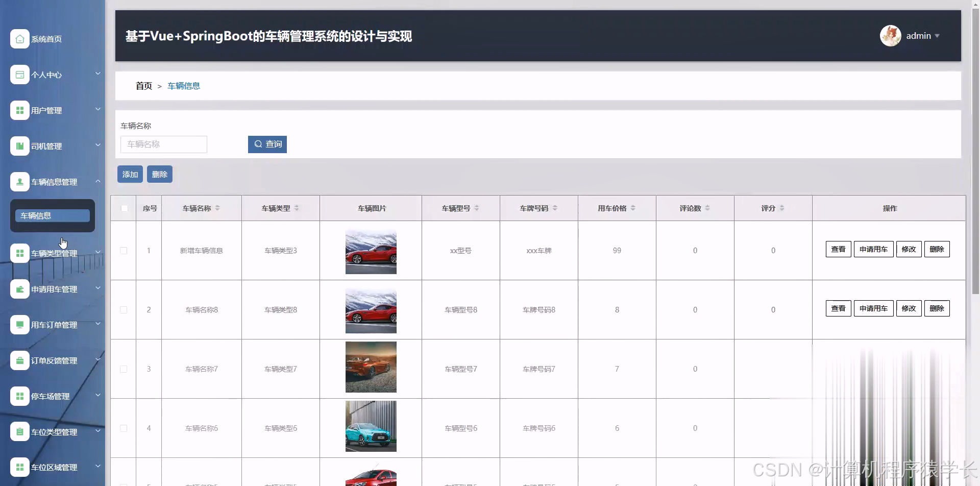Screen dimensions: 980x486
Task: Click 修改 for row 车辆名称8
Action: tap(909, 308)
